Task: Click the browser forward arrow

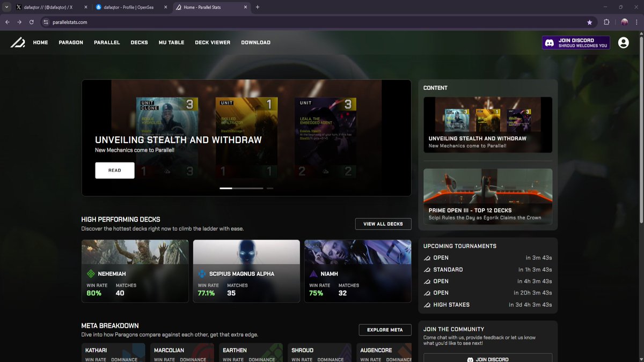Action: point(19,22)
